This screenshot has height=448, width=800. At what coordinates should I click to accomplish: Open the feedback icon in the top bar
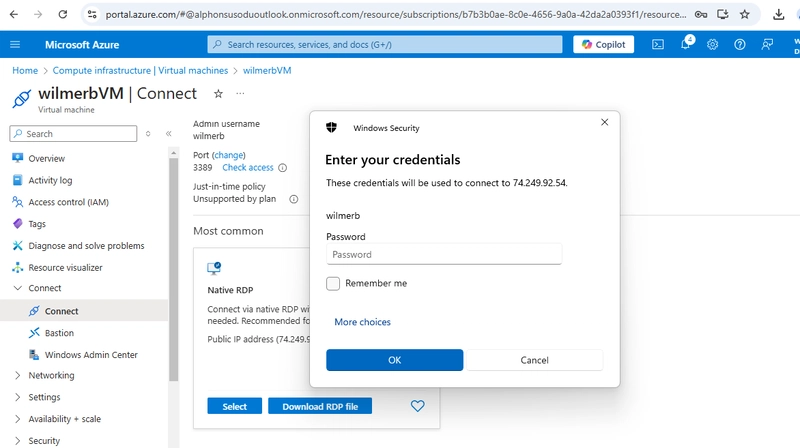pos(767,44)
